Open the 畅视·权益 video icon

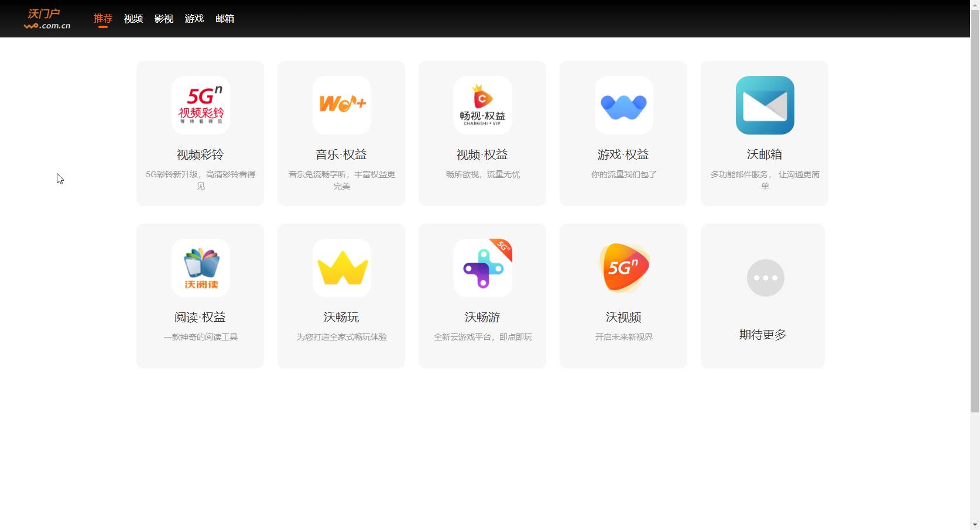pyautogui.click(x=483, y=105)
